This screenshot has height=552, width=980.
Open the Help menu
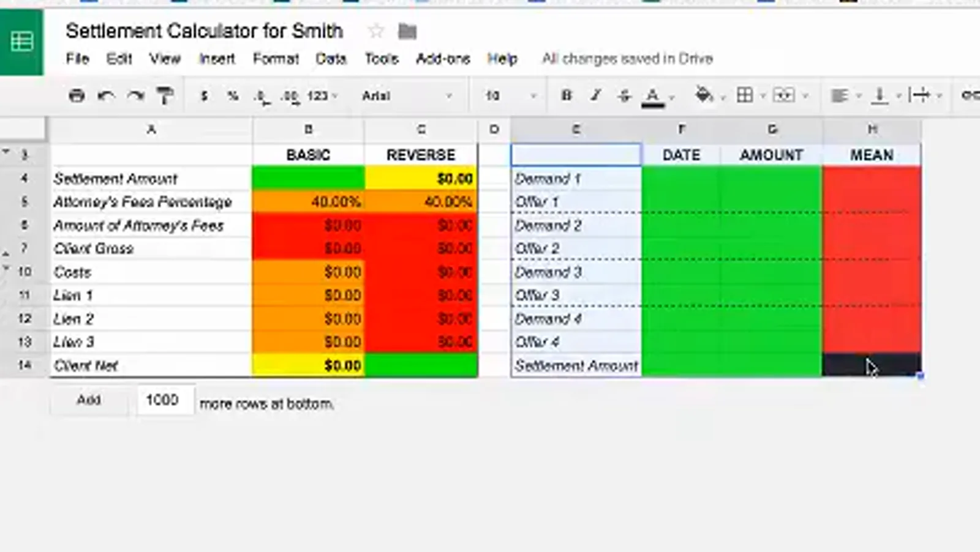tap(502, 59)
